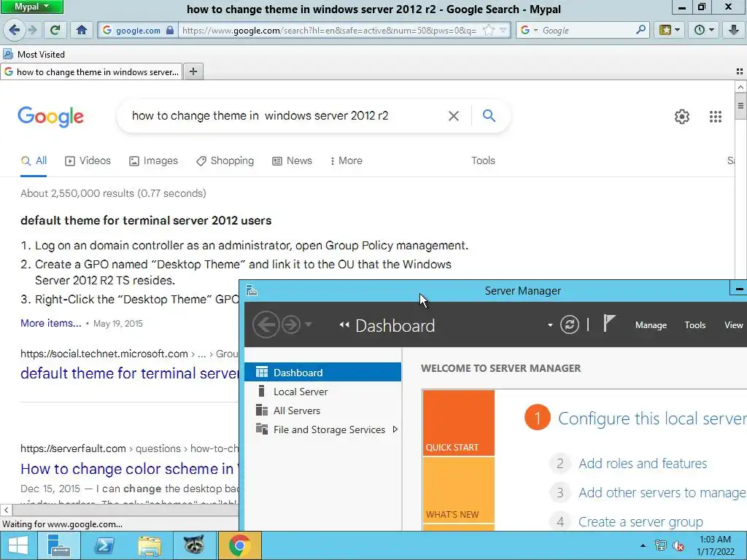This screenshot has width=747, height=560.
Task: Click Create a server group
Action: click(x=640, y=522)
